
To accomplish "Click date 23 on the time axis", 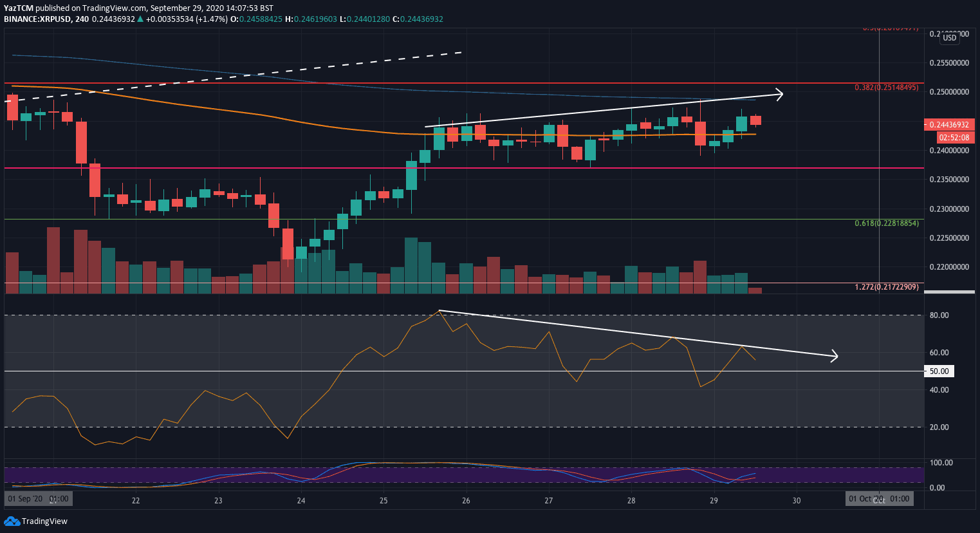I will pos(218,500).
